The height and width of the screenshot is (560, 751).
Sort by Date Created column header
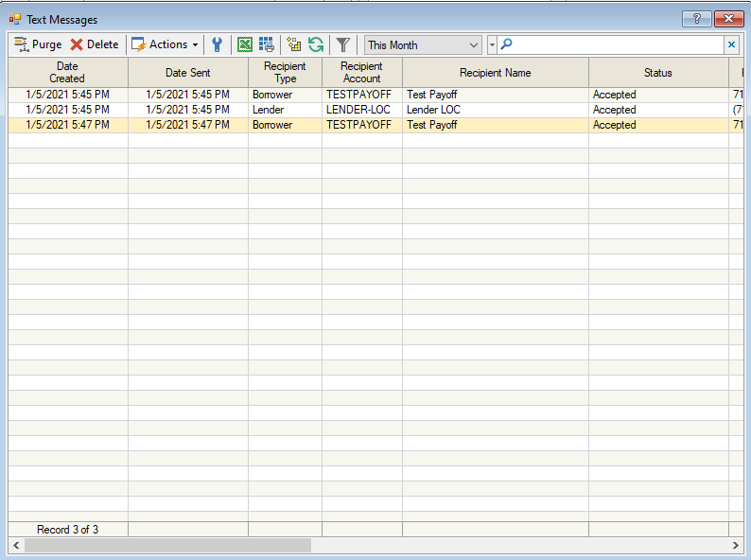pos(67,72)
